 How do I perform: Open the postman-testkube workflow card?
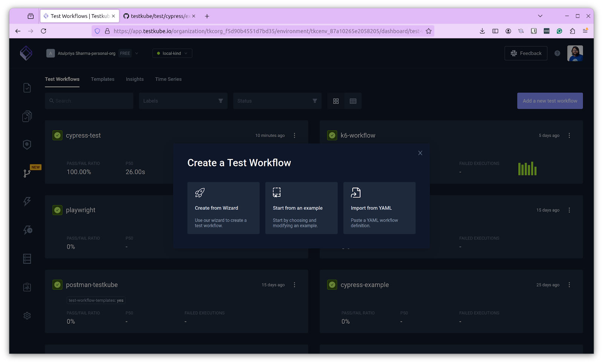click(176, 301)
